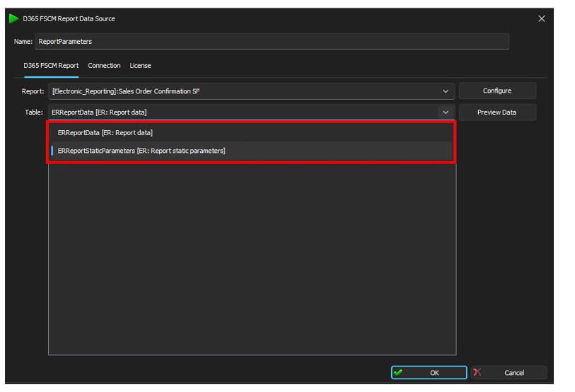Select ERReportStaticParameters [ER: Report static parameters] option
This screenshot has height=392, width=575.
pyautogui.click(x=252, y=151)
